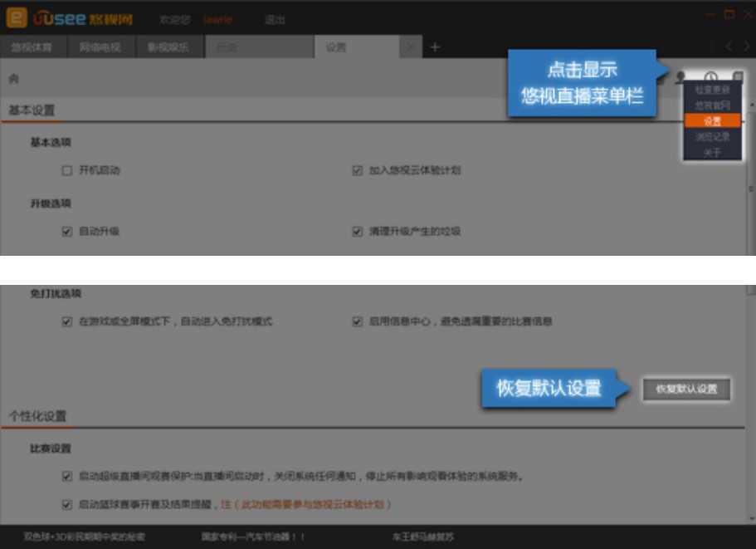Go to the home page icon
756x549 pixels.
click(13, 78)
